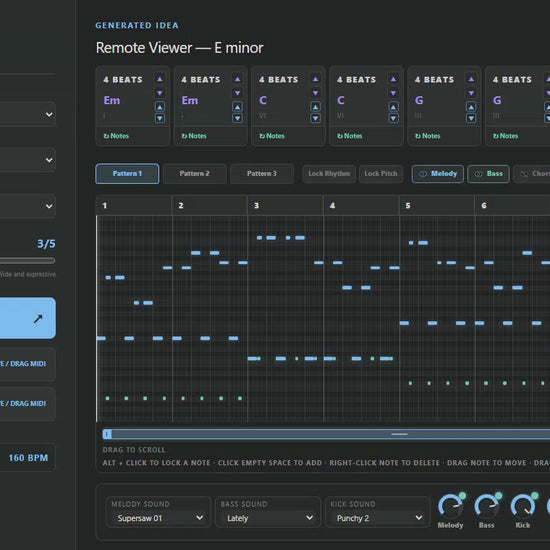This screenshot has width=550, height=550.
Task: Toggle the green dot on Bass knob
Action: (498, 496)
